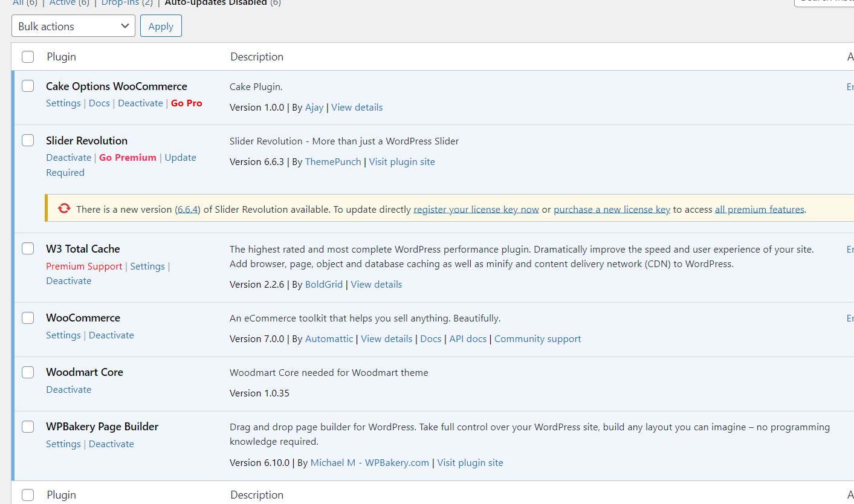854x504 pixels.
Task: Click the 'Version 2.2.6' text
Action: [x=257, y=285]
